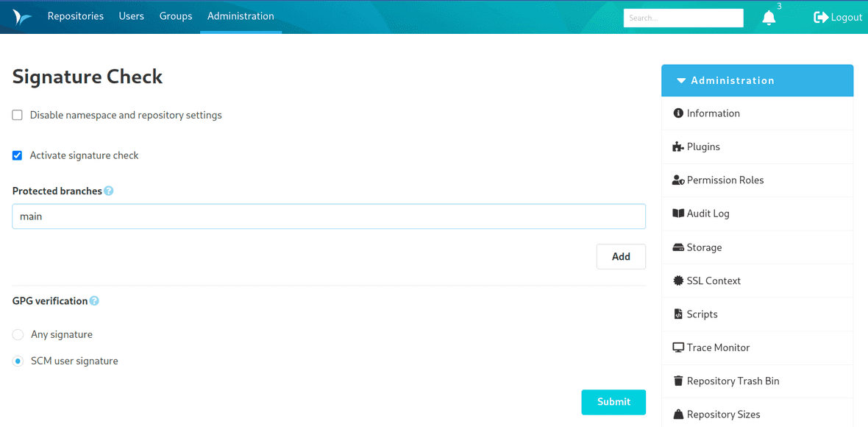Click the Add button for protected branches
868x427 pixels.
click(621, 256)
